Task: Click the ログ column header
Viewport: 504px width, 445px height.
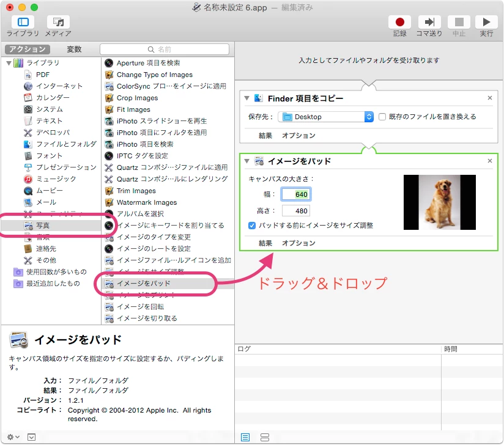Action: 338,349
